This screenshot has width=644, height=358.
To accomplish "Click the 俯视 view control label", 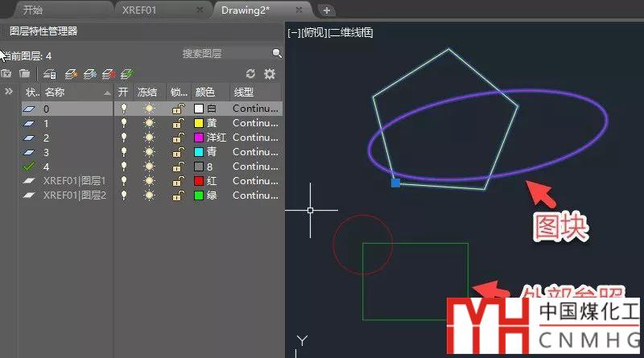I will coord(320,33).
